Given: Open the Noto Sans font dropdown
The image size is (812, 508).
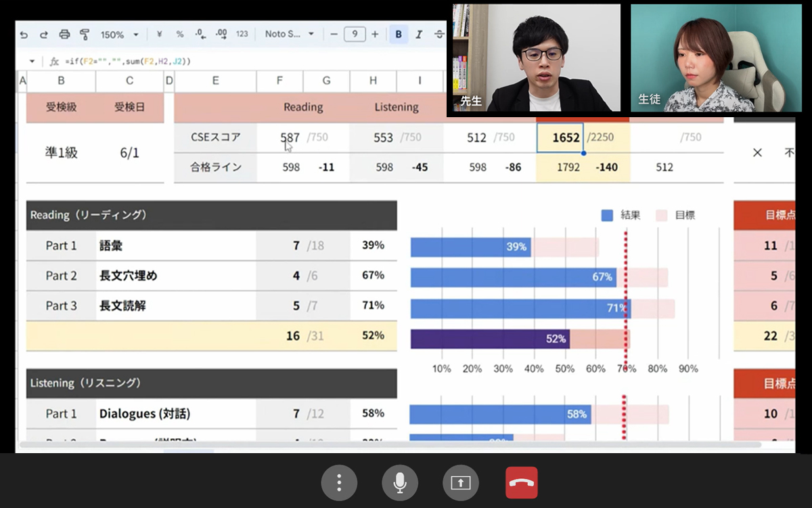Looking at the screenshot, I should point(290,35).
